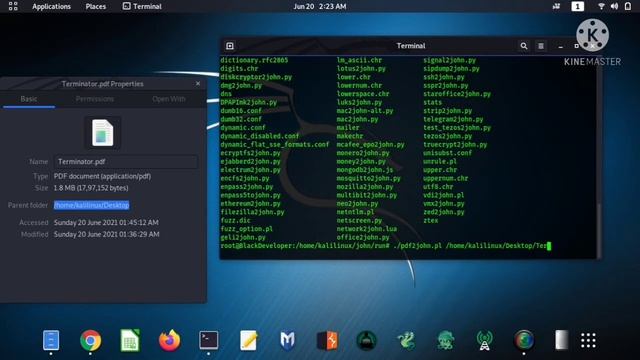The height and width of the screenshot is (360, 640).
Task: Click telegram2john.py in the terminal listing
Action: tap(453, 119)
